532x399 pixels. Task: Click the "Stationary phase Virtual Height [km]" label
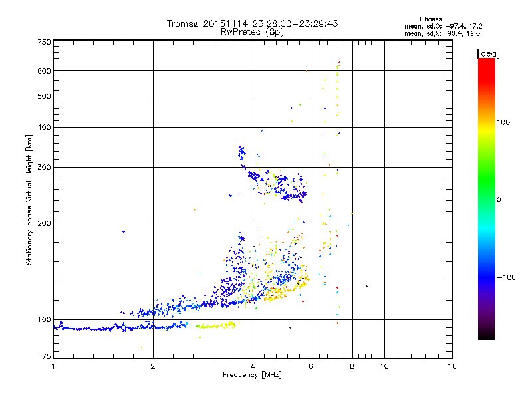[x=29, y=199]
